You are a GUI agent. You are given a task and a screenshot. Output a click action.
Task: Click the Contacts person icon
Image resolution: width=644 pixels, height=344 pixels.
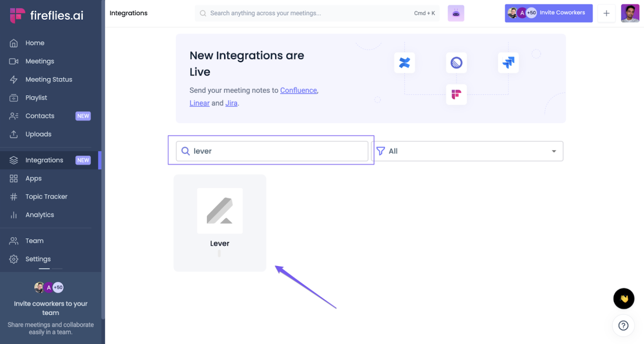pyautogui.click(x=14, y=116)
